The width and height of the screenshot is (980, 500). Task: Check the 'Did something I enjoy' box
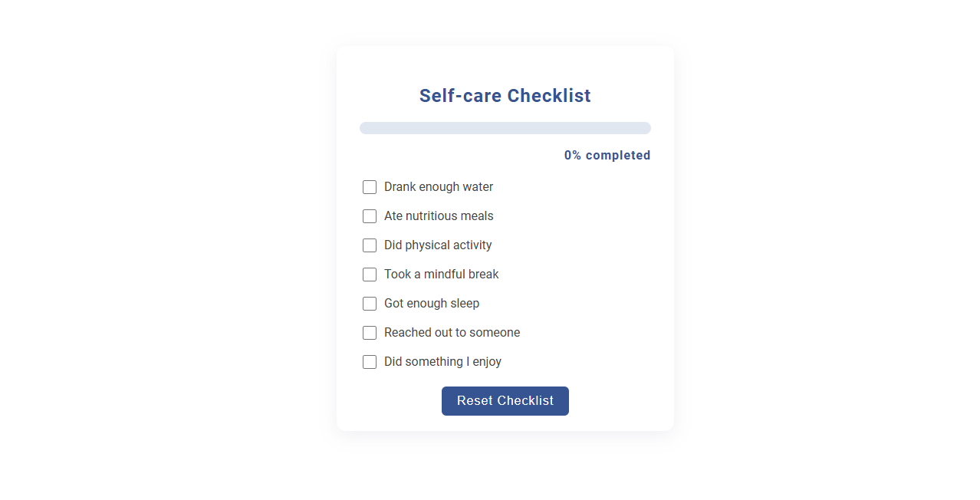tap(370, 362)
